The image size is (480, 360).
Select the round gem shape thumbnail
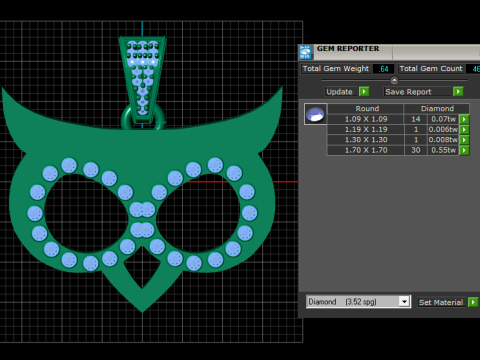click(x=315, y=114)
